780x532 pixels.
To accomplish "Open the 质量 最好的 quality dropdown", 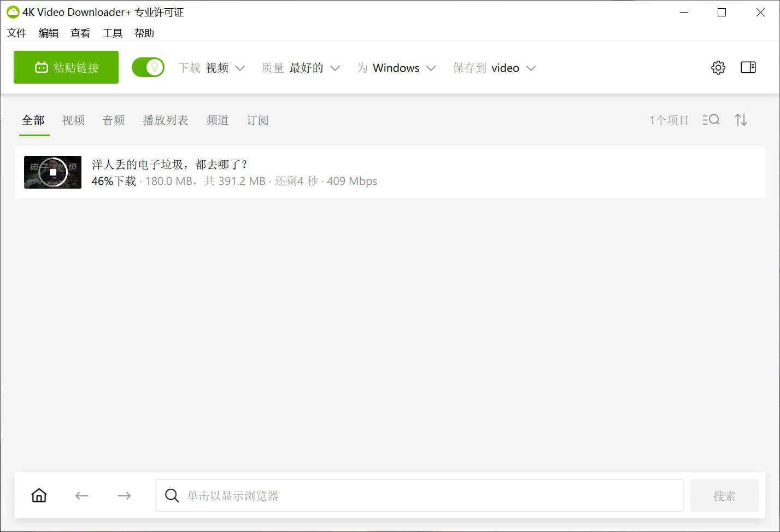I will pyautogui.click(x=301, y=68).
